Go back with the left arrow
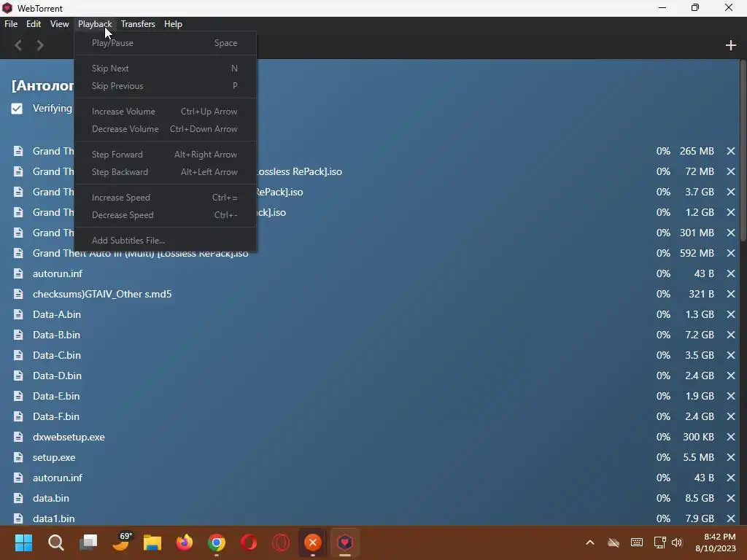The image size is (747, 560). [18, 45]
